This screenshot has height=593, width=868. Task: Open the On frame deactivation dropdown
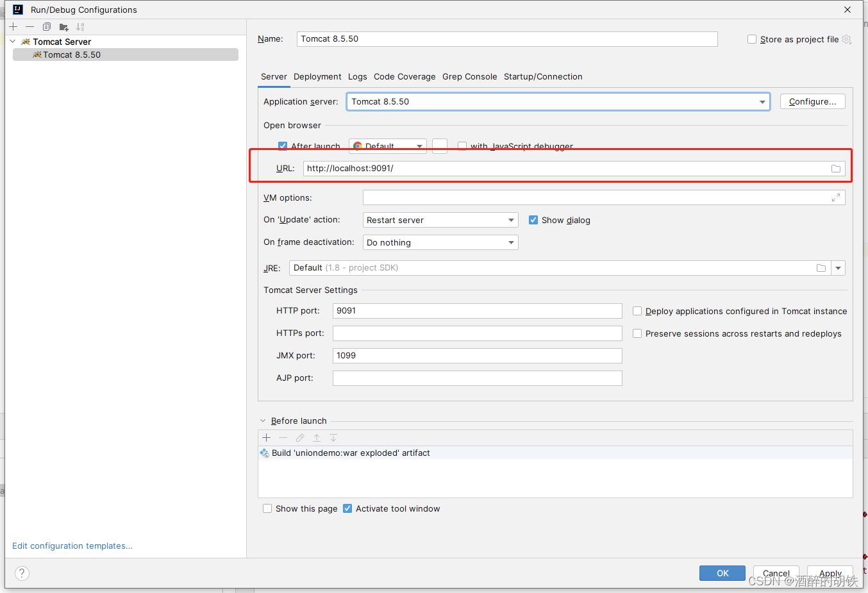coord(440,242)
